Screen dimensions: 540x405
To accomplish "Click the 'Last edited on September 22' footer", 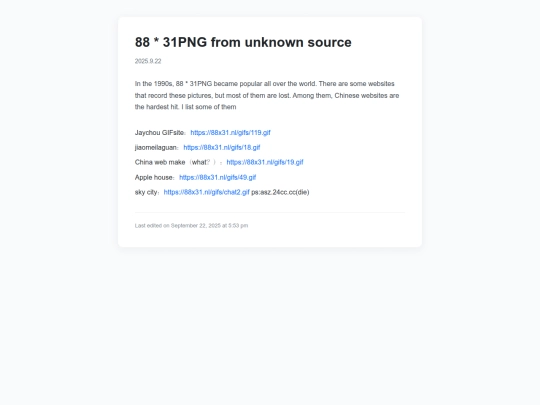I will 191,226.
